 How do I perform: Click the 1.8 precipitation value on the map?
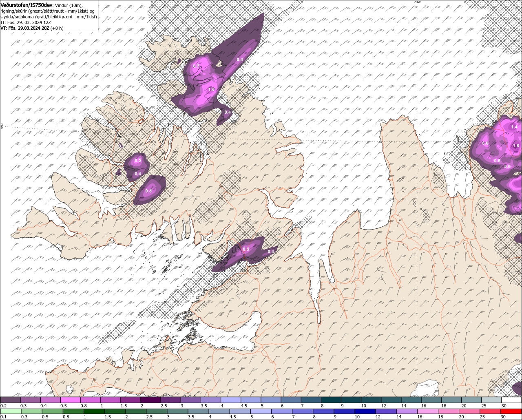[x=516, y=146]
